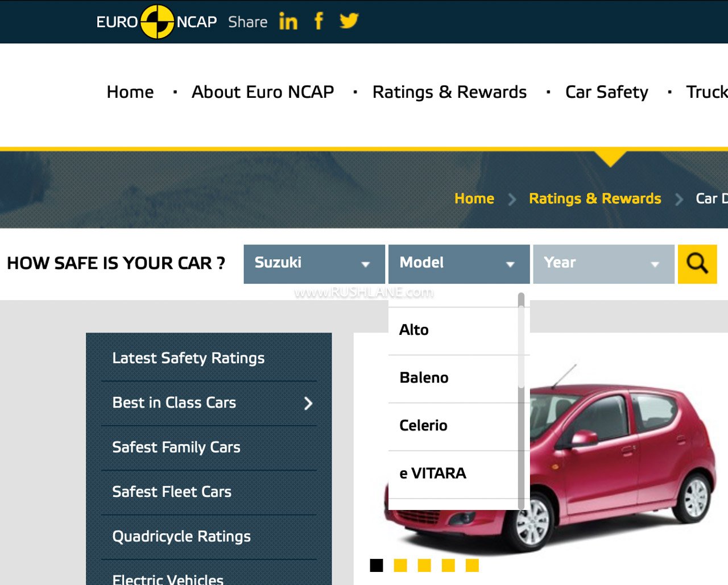The image size is (728, 585).
Task: Open the Model dropdown
Action: pyautogui.click(x=459, y=264)
